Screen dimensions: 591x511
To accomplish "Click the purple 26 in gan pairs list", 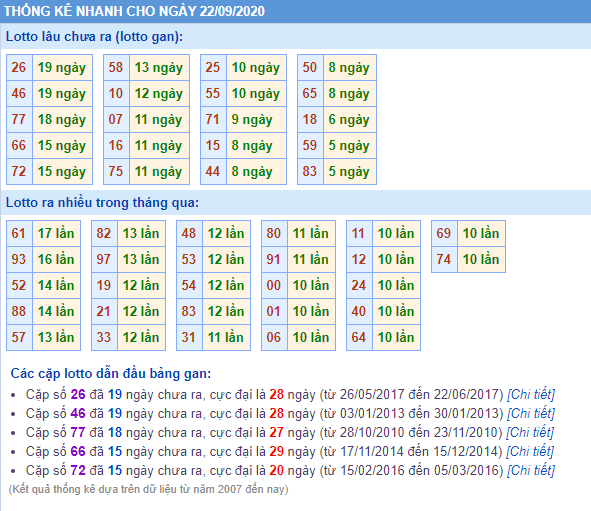I will [78, 395].
